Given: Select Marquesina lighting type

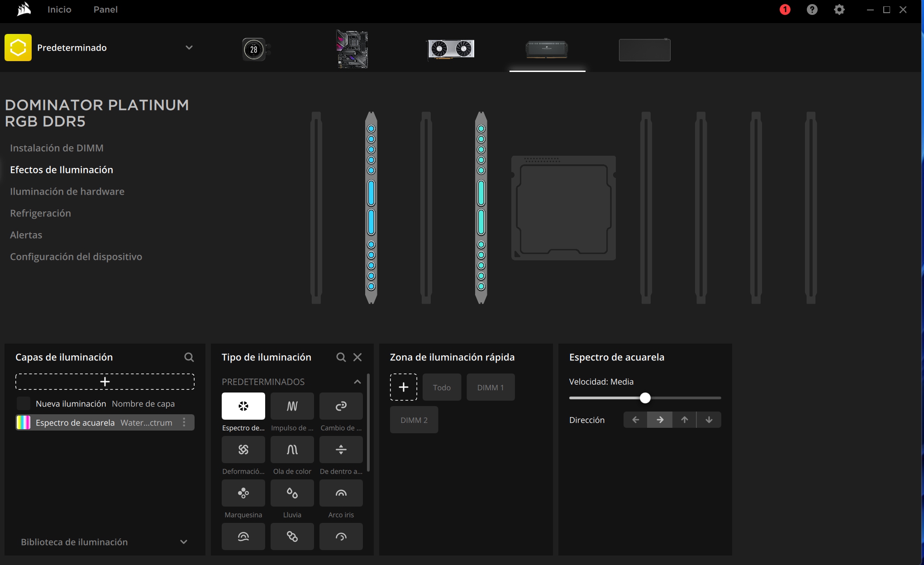Looking at the screenshot, I should click(x=243, y=493).
